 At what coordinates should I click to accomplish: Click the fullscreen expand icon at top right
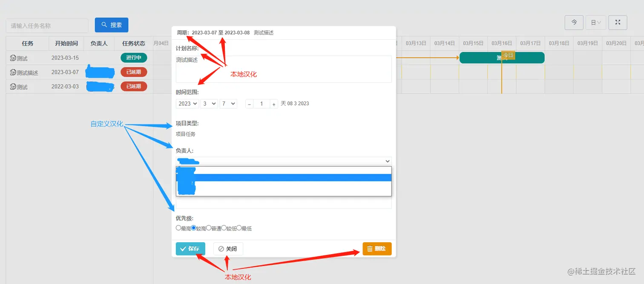tap(618, 22)
